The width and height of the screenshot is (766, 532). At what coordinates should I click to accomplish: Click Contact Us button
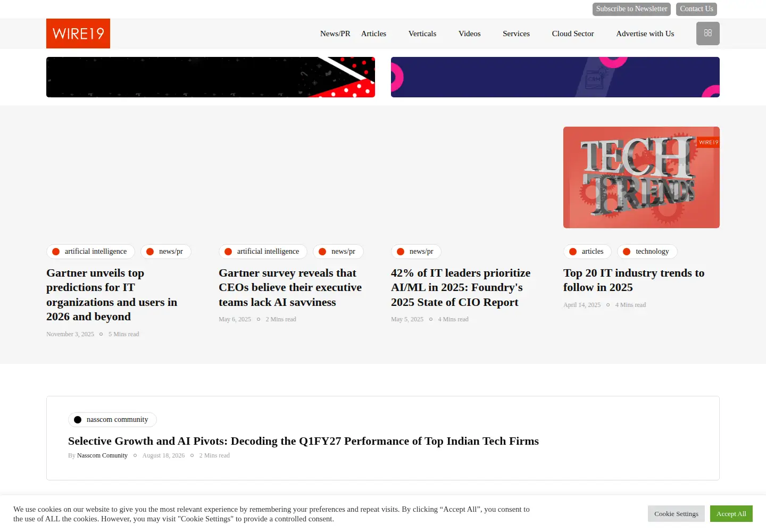click(x=696, y=9)
